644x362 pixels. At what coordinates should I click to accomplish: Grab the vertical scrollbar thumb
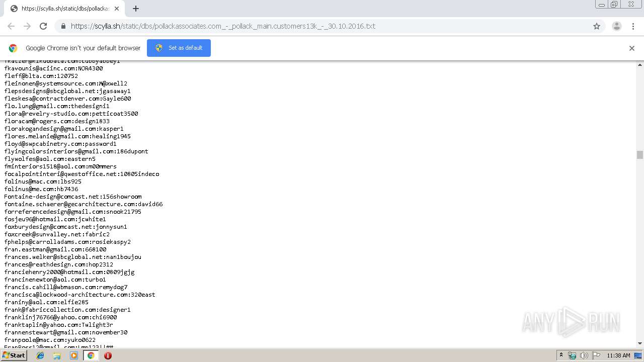pyautogui.click(x=640, y=155)
